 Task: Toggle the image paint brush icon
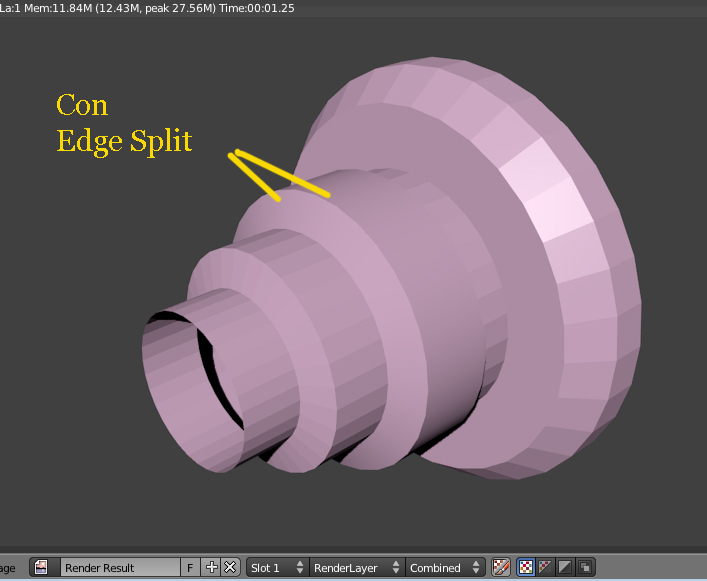tap(501, 567)
